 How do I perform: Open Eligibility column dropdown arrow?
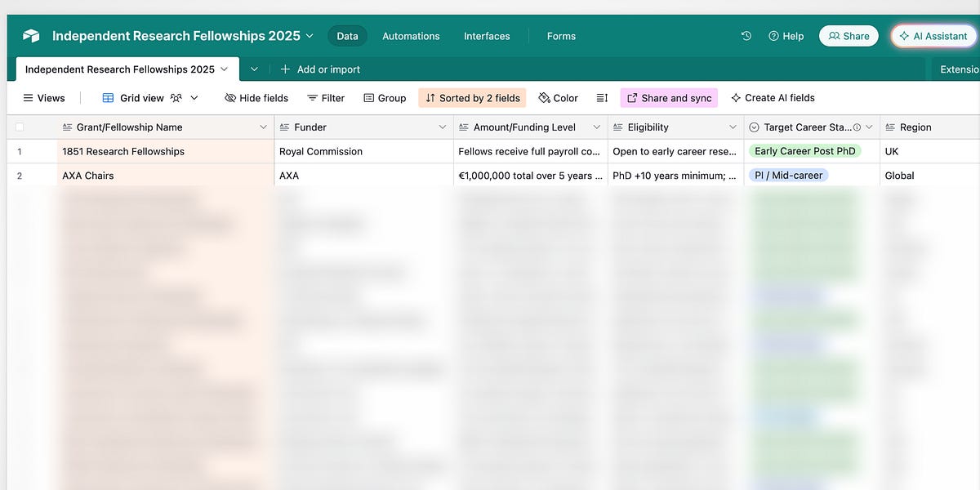[733, 127]
